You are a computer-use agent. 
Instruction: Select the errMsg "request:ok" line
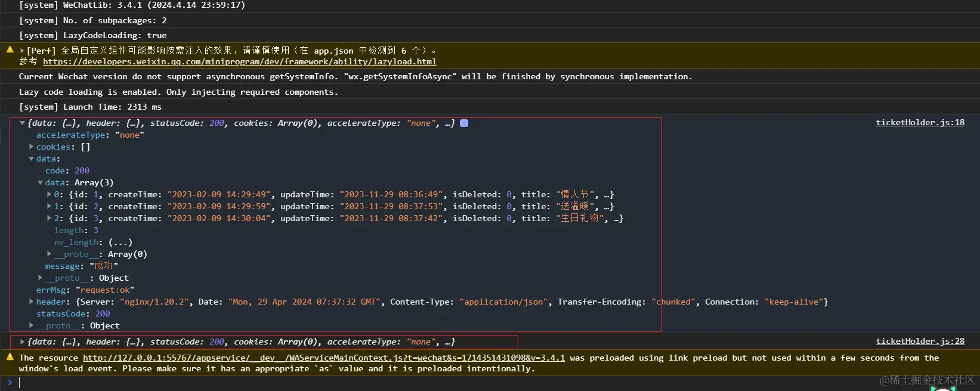tap(85, 290)
